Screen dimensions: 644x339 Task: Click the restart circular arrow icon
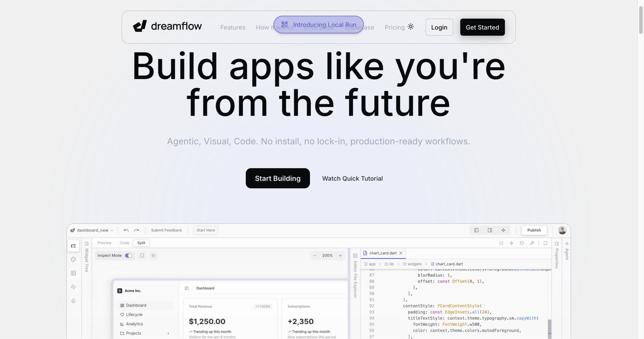tap(522, 243)
